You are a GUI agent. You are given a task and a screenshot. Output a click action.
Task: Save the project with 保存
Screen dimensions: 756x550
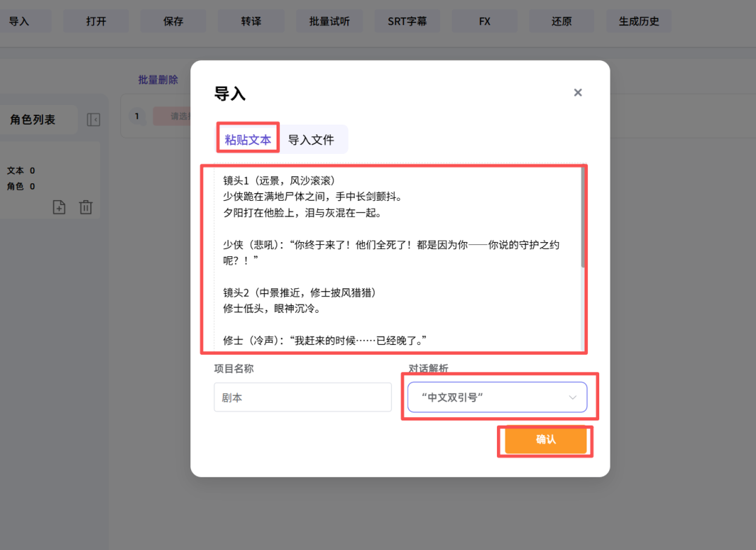pos(173,21)
